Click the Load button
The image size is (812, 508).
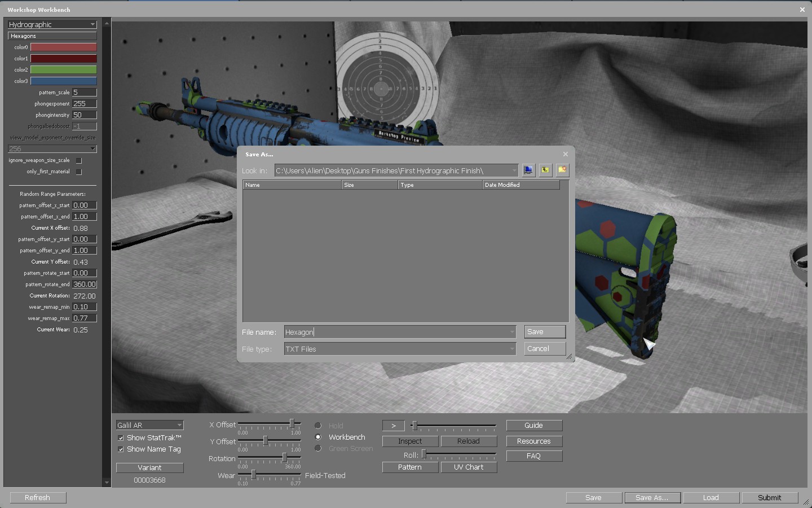coord(711,497)
